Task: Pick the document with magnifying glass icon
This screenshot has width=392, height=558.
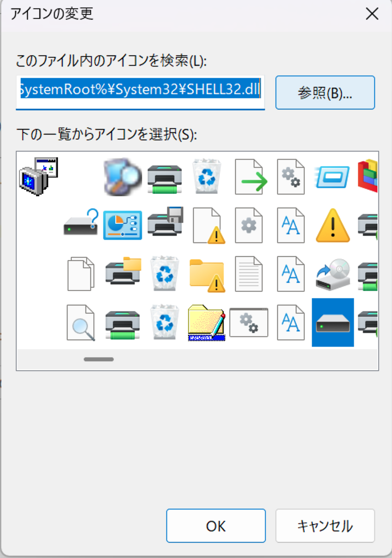Action: 80,322
